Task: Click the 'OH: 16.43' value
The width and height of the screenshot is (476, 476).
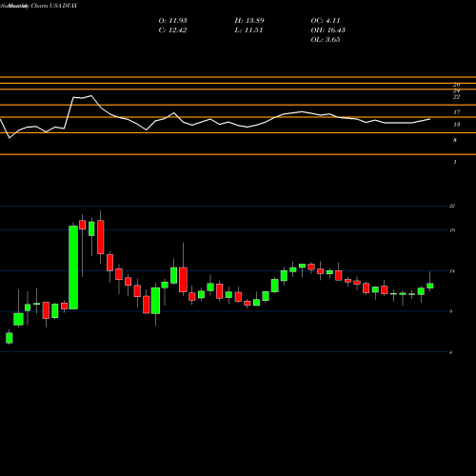Action: [328, 30]
